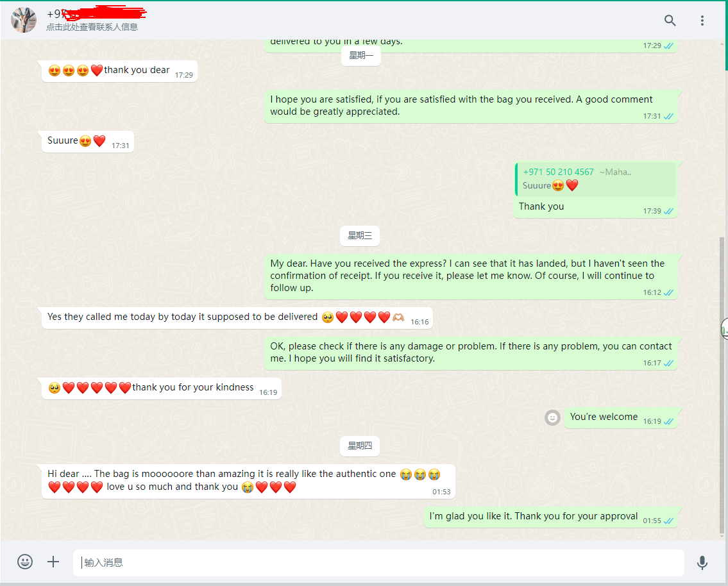Image resolution: width=728 pixels, height=586 pixels.
Task: Open contact profile picture thumbnail
Action: pyautogui.click(x=24, y=20)
